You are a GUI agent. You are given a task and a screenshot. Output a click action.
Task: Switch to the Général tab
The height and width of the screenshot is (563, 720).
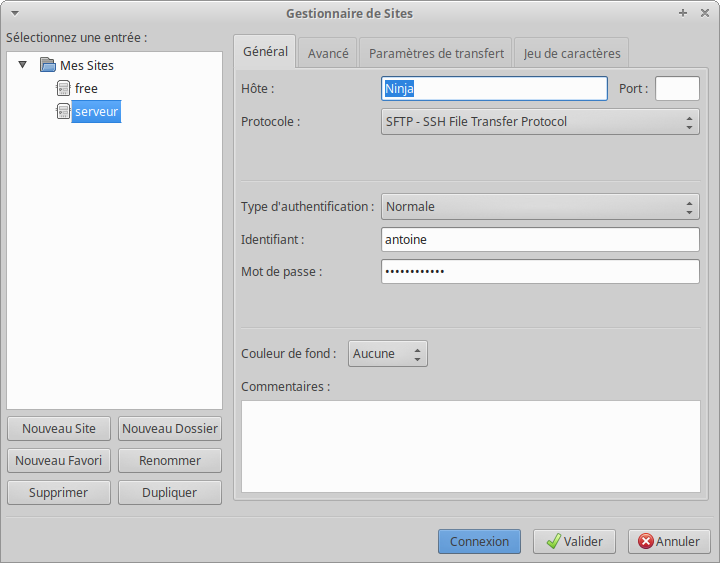(265, 51)
